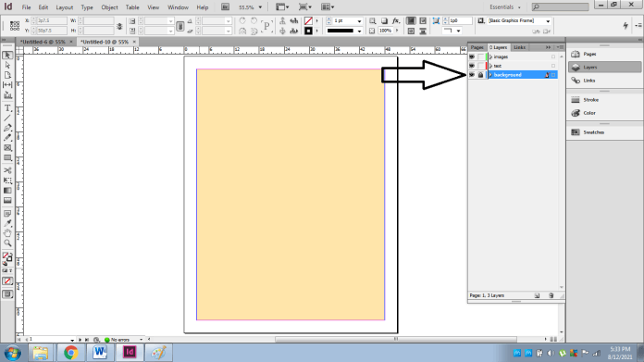Select the Gap tool
This screenshot has width=644, height=362.
point(7,85)
